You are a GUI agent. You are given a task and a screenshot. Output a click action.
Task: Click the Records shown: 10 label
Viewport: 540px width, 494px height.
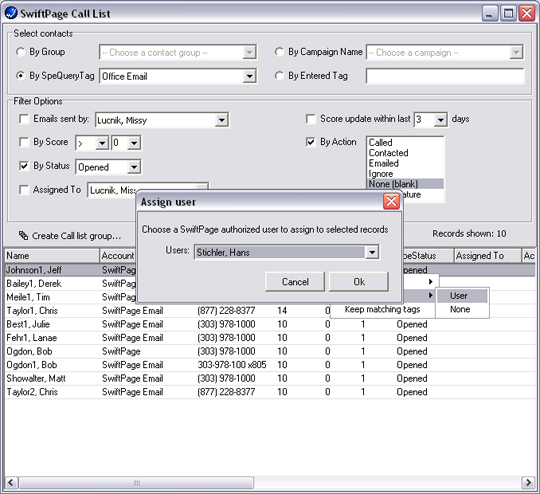pyautogui.click(x=469, y=234)
